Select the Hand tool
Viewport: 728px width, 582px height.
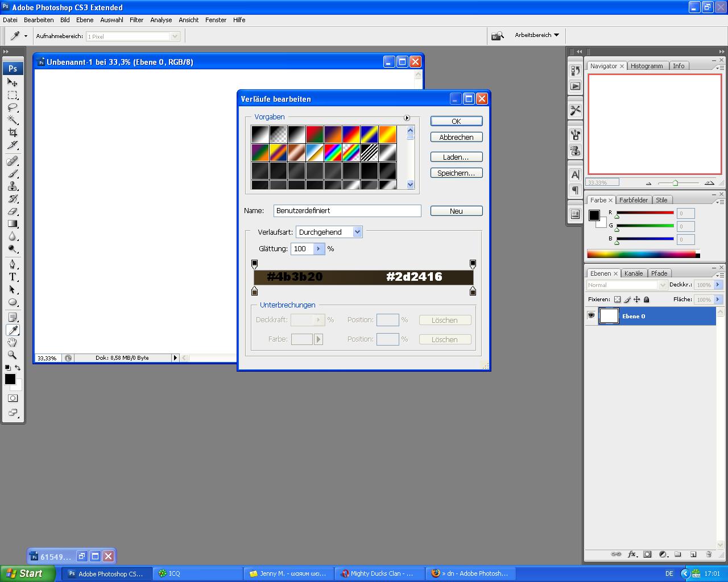[x=13, y=342]
